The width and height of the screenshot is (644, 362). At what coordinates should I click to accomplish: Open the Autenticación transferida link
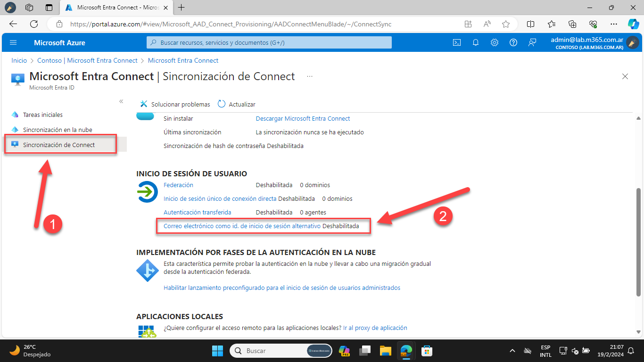click(198, 212)
